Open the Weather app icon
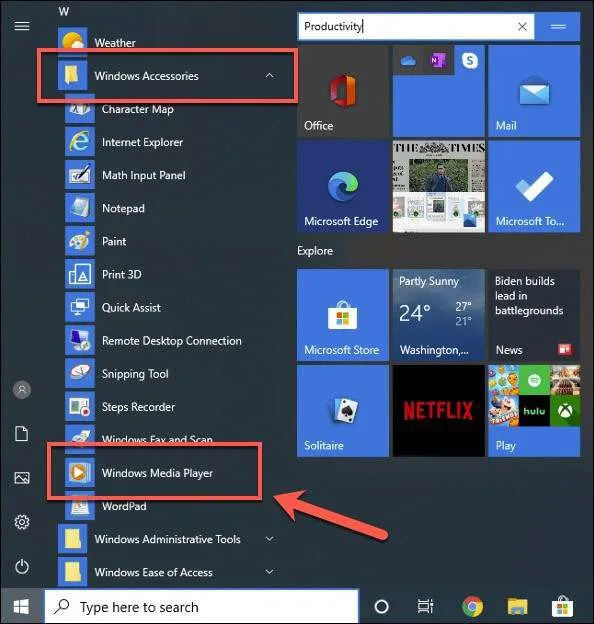594x624 pixels. 73,42
